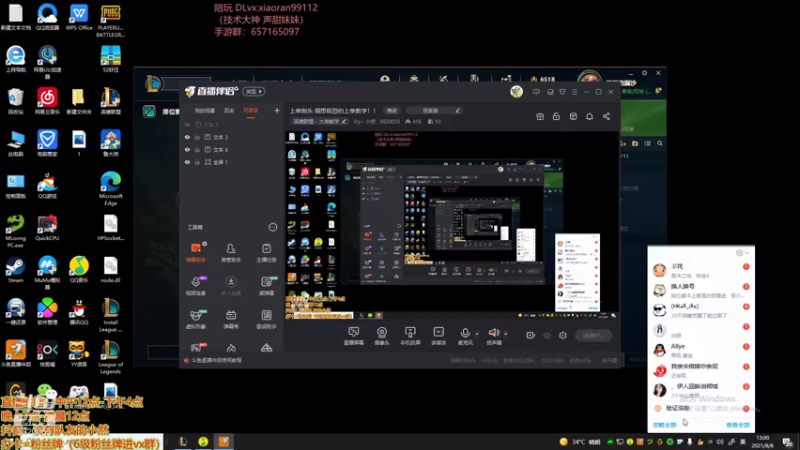Viewport: 800px width, 450px height.
Task: Open the microphone dropdown arrow
Action: 477,334
